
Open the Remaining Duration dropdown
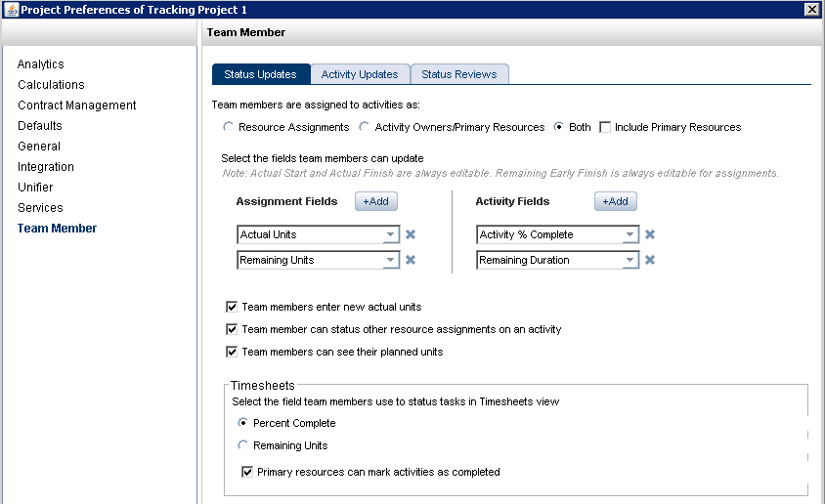pyautogui.click(x=630, y=260)
